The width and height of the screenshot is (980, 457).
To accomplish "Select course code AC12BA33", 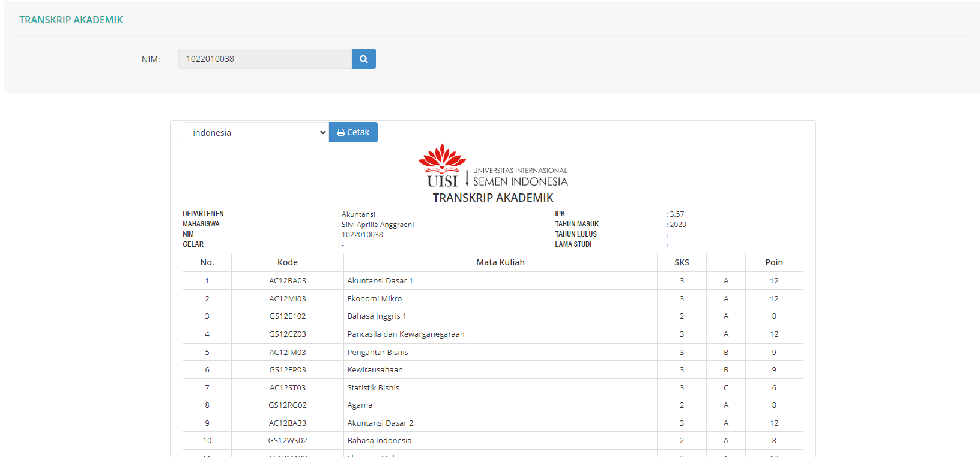I will pos(288,423).
